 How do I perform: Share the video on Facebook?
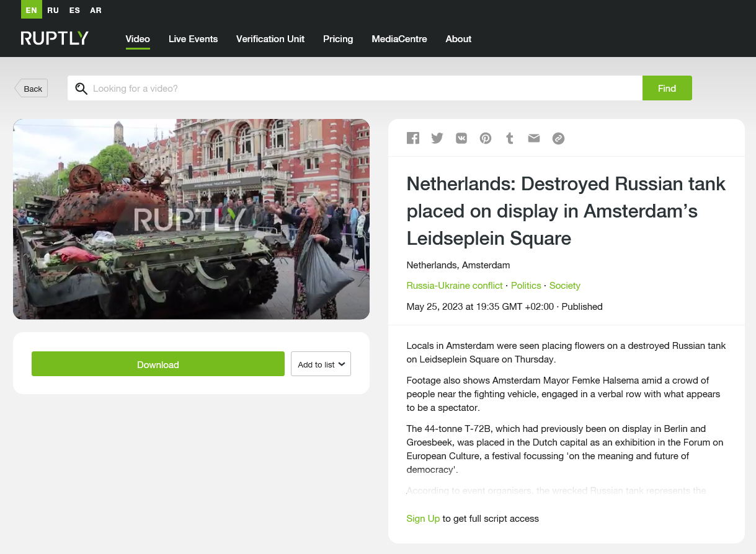pos(413,138)
